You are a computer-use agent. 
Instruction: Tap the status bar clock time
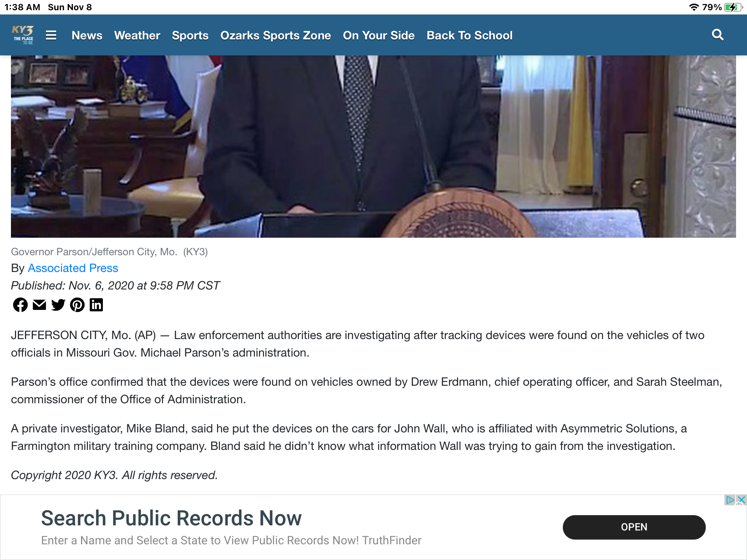coord(22,7)
